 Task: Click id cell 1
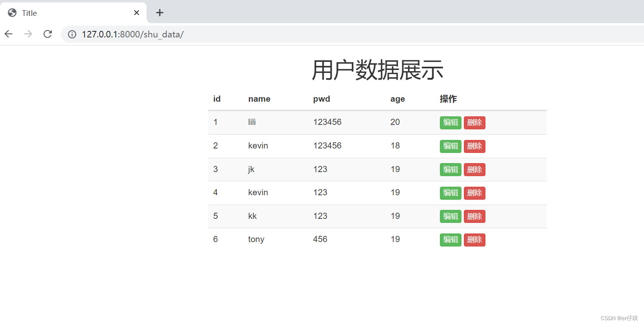coord(215,122)
